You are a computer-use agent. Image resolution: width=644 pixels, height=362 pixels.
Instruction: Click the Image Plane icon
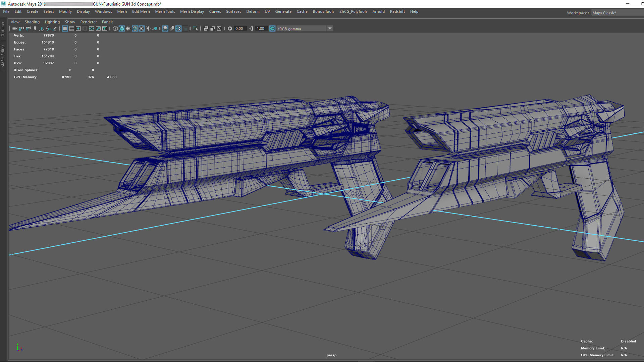[41, 28]
